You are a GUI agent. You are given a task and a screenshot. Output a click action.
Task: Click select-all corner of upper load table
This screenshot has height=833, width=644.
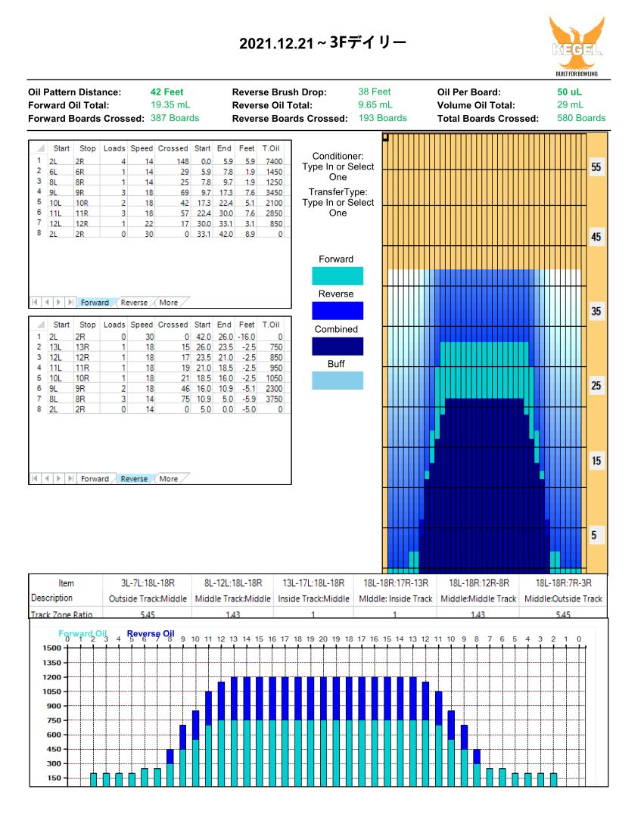pyautogui.click(x=40, y=148)
